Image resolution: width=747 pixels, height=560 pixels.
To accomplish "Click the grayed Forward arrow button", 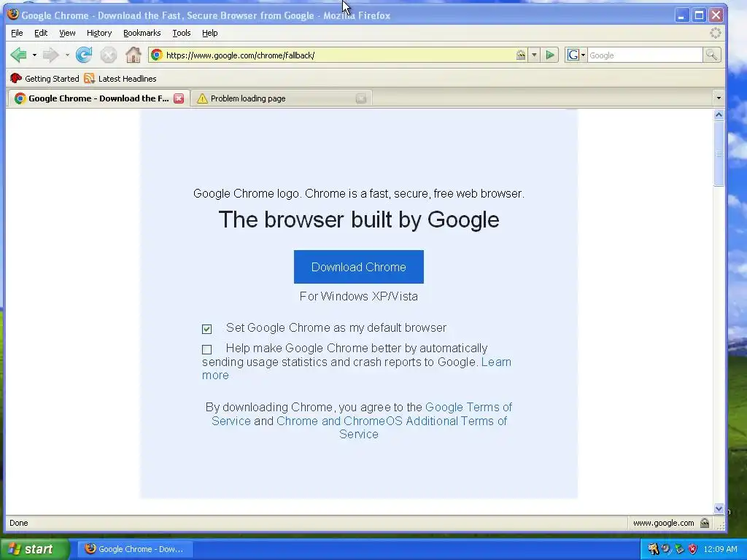I will pyautogui.click(x=50, y=55).
